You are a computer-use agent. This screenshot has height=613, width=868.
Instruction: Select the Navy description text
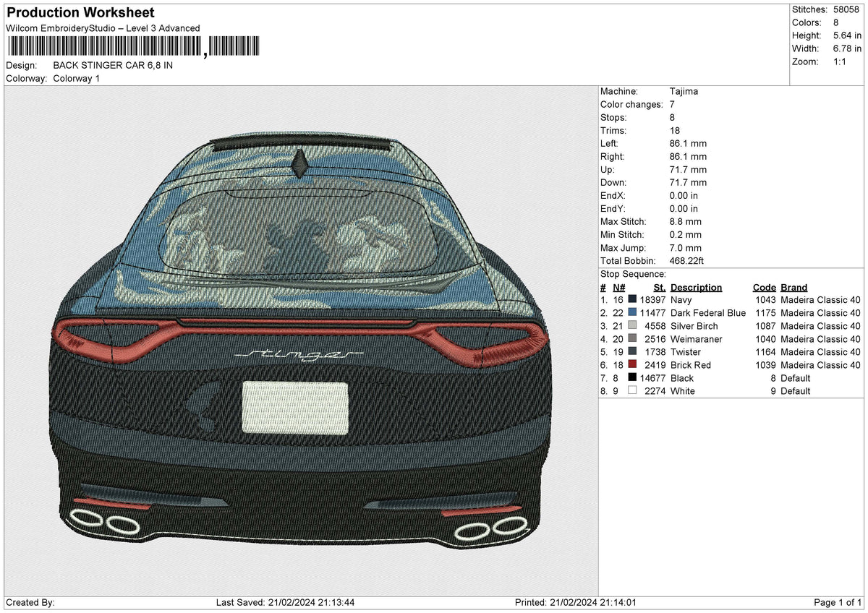[x=681, y=299]
